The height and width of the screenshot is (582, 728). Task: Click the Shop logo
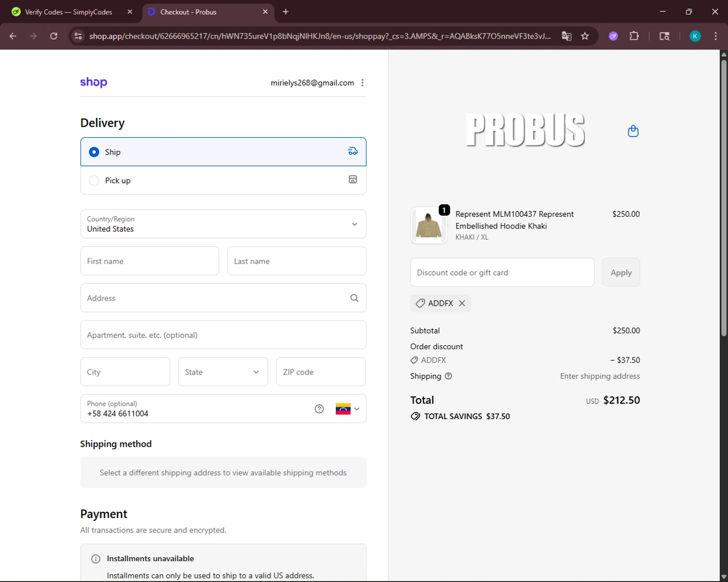click(x=94, y=82)
